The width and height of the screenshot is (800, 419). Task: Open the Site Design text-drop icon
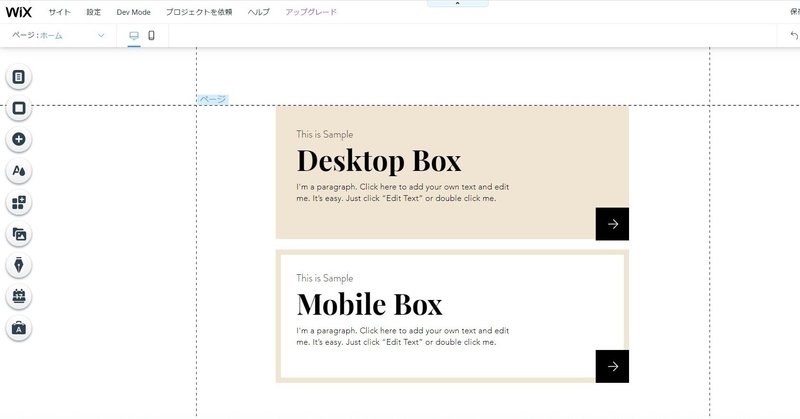pos(19,170)
